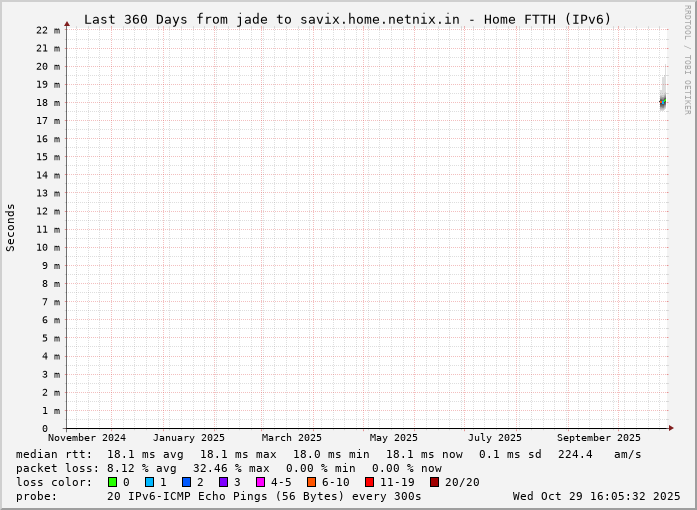Viewport: 697px width, 510px height.
Task: Click the 'Seconds' y-axis label
Action: pyautogui.click(x=11, y=227)
